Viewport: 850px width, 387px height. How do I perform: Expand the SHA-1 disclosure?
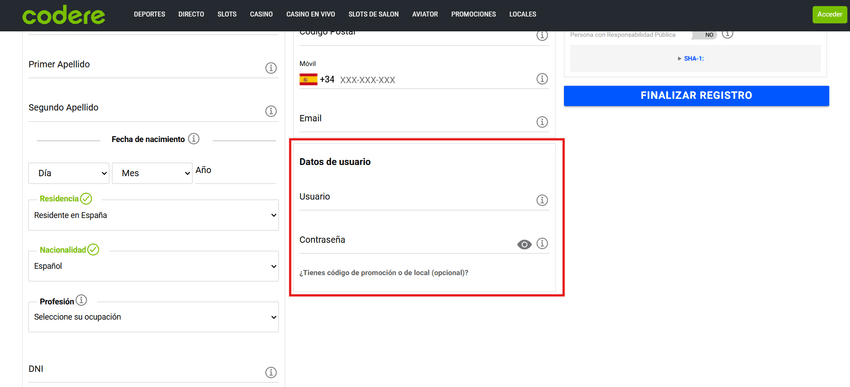(x=691, y=59)
